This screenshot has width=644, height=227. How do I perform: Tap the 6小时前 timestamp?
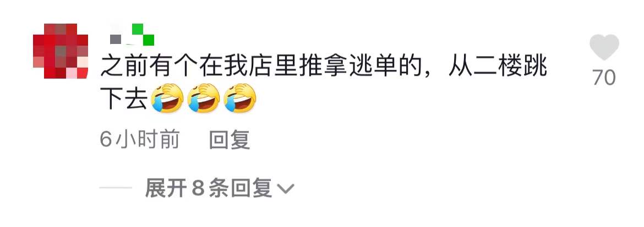[139, 139]
